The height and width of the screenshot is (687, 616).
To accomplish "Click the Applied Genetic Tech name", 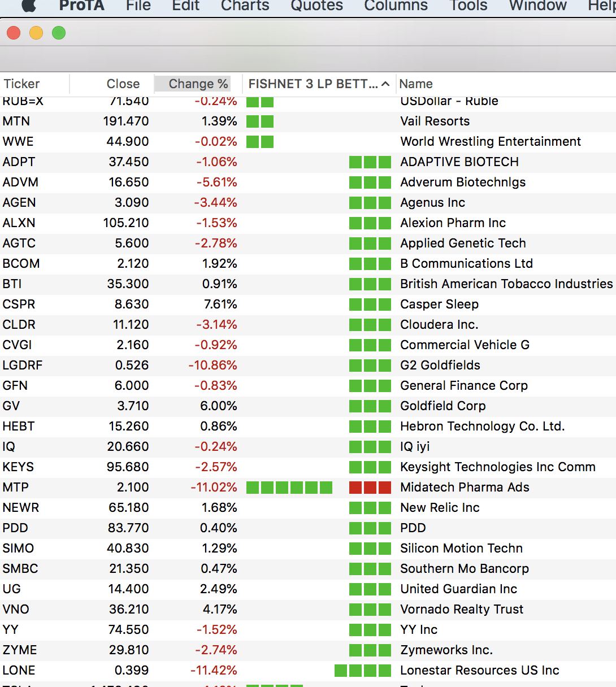I will [x=463, y=243].
